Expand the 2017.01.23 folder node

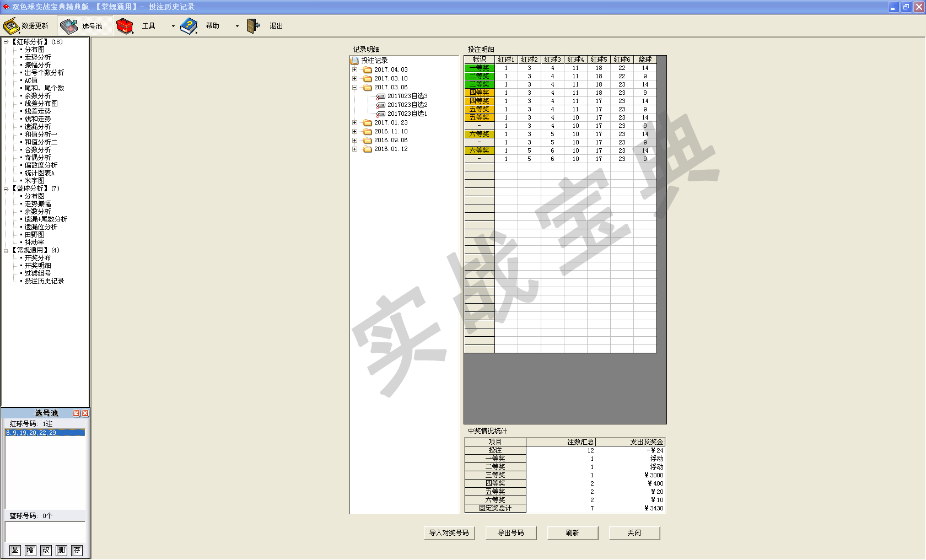[x=354, y=123]
